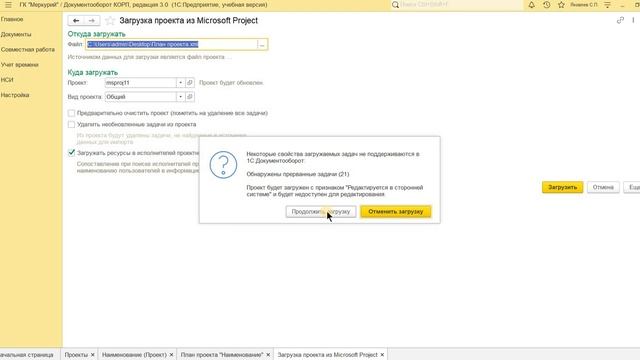640x360 pixels.
Task: Click the search magnifier icon
Action: [x=395, y=5]
